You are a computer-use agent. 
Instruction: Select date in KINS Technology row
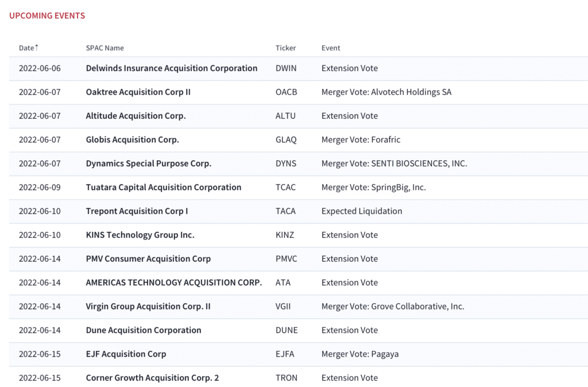click(x=40, y=235)
